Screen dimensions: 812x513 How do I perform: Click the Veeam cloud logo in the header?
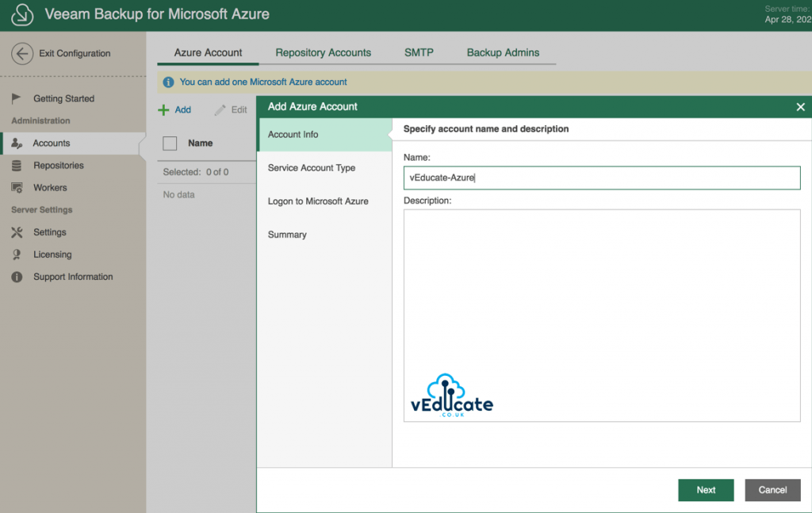click(x=22, y=14)
